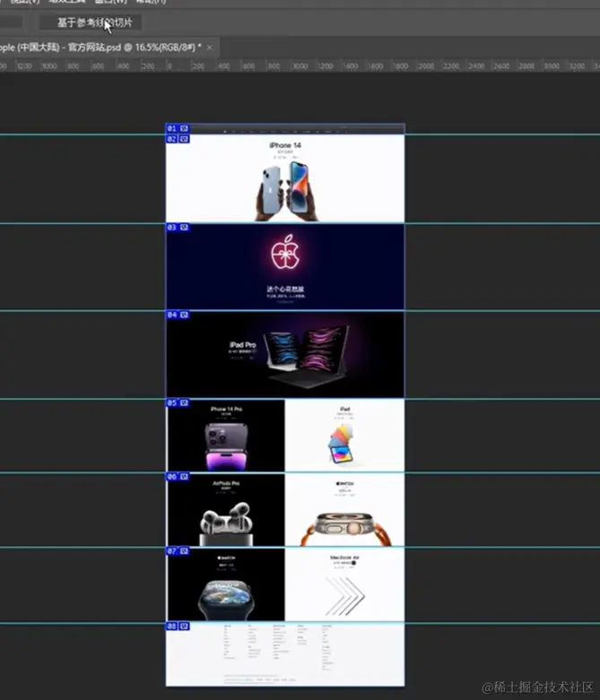The width and height of the screenshot is (600, 700).
Task: Close the 官方网站.psd document tab
Action: click(210, 48)
